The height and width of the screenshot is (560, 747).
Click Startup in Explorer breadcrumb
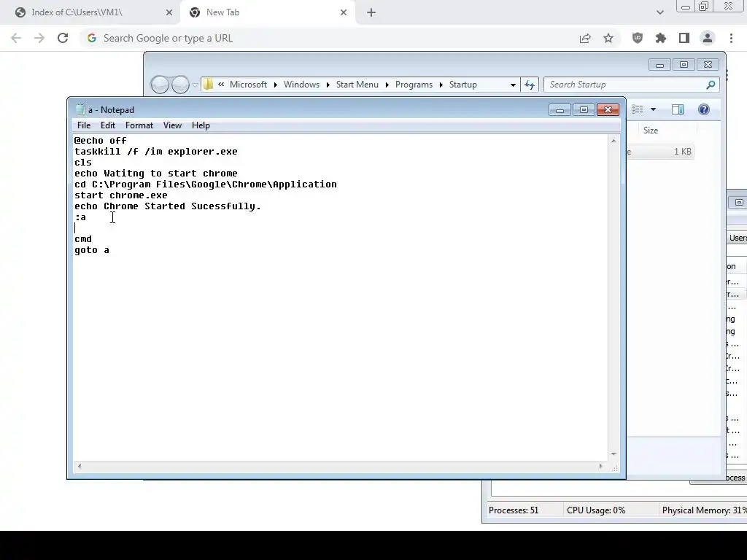coord(463,85)
